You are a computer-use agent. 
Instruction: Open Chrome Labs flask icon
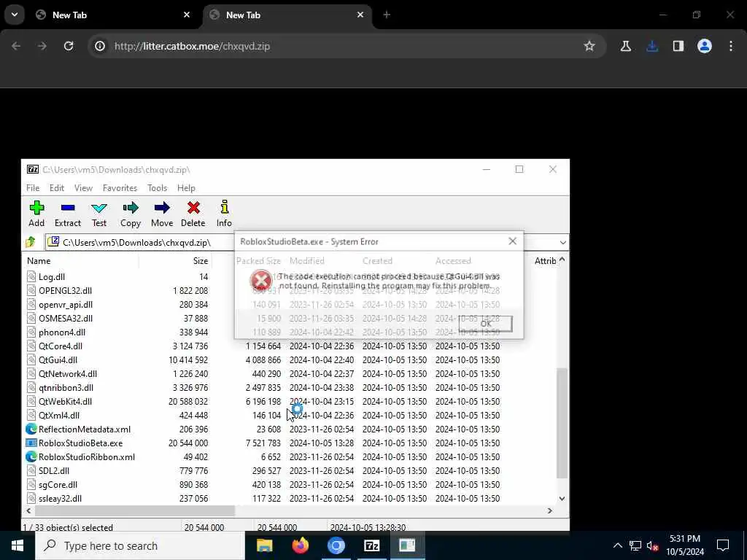tap(625, 46)
